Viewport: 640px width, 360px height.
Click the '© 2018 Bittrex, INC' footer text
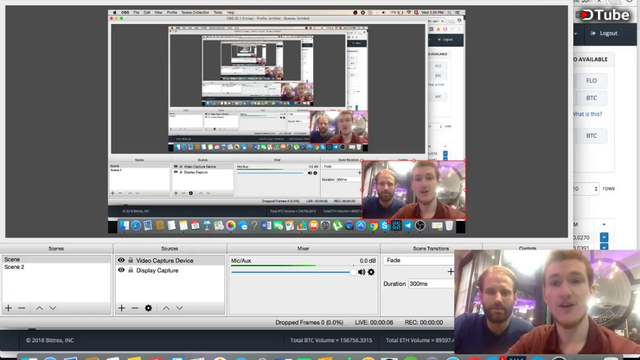50,340
